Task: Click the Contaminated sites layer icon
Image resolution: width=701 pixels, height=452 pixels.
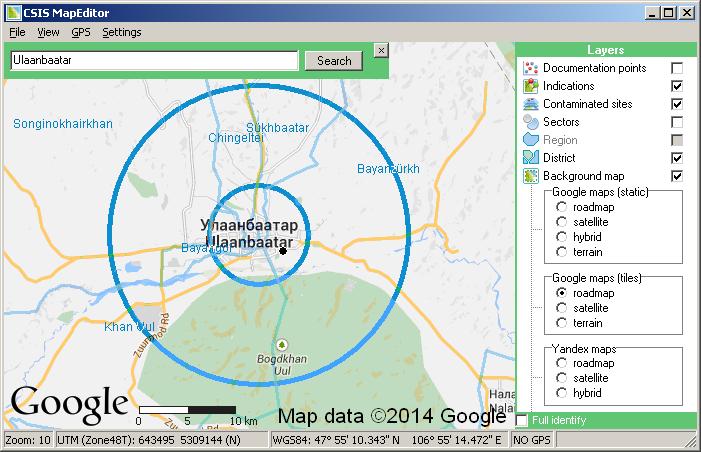Action: pyautogui.click(x=531, y=104)
